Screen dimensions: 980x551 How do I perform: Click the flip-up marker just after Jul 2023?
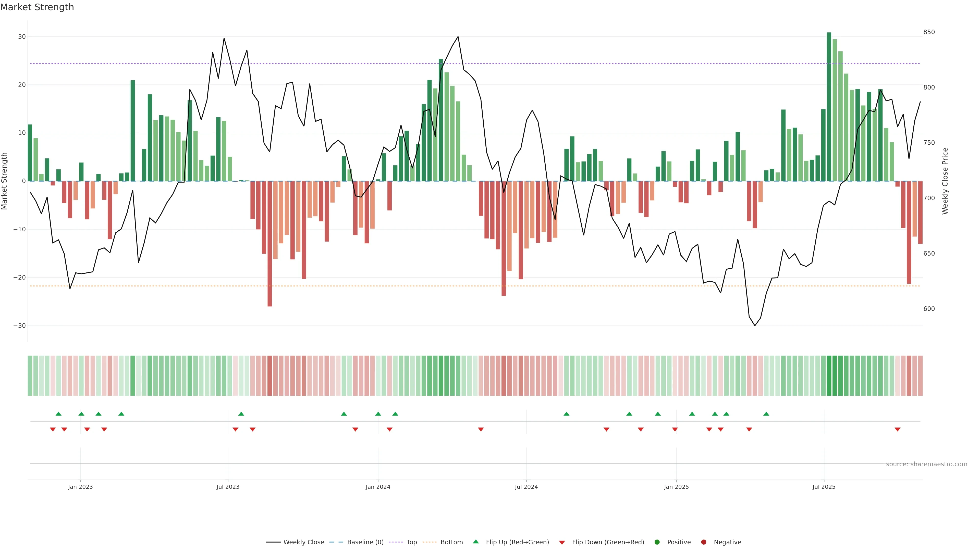tap(241, 414)
